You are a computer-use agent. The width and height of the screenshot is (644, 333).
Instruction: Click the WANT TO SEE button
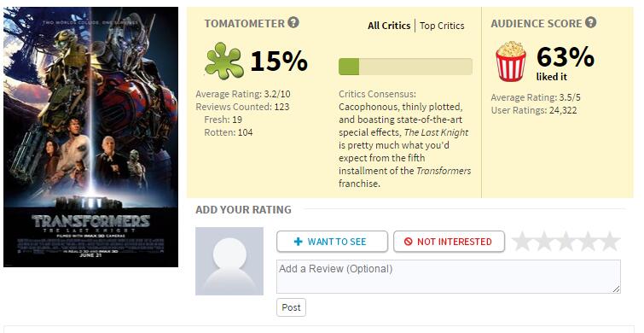tap(332, 242)
